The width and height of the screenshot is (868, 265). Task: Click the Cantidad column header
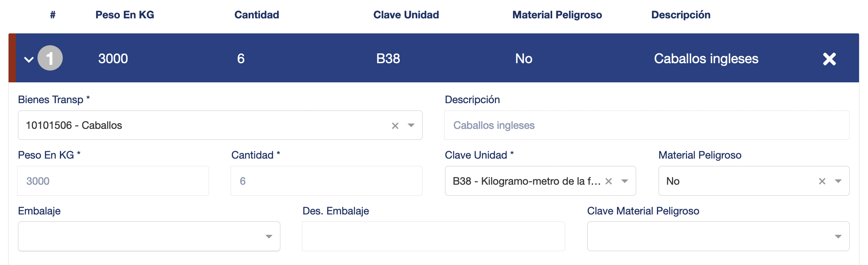tap(256, 15)
